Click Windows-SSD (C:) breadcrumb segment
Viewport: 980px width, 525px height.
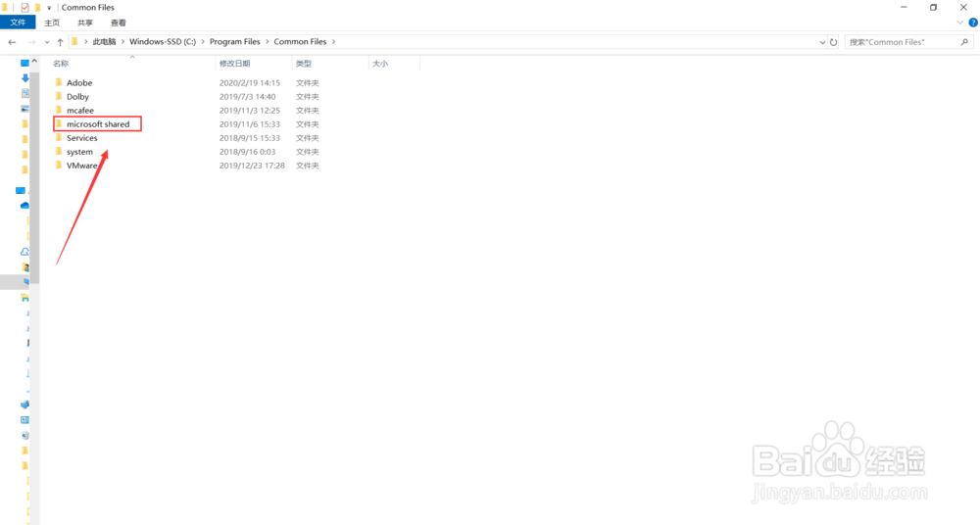[x=163, y=42]
